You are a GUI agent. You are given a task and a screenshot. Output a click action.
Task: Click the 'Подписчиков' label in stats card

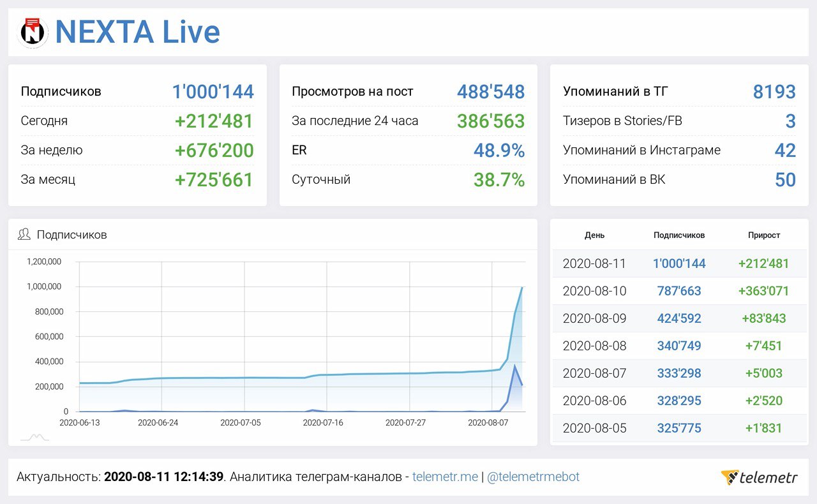[61, 91]
